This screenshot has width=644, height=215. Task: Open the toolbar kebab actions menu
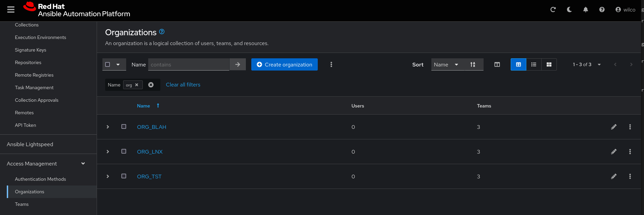pos(331,64)
